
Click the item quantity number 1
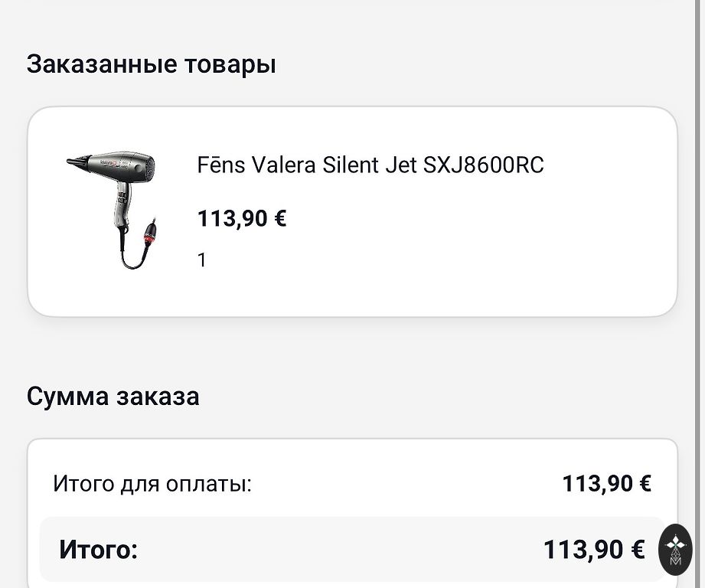click(x=202, y=260)
